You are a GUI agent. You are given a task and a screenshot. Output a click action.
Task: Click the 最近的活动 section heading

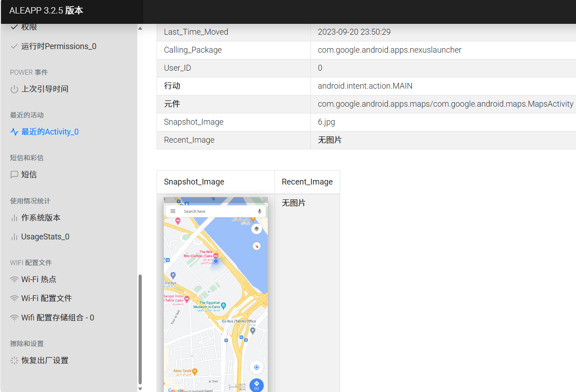coord(27,115)
